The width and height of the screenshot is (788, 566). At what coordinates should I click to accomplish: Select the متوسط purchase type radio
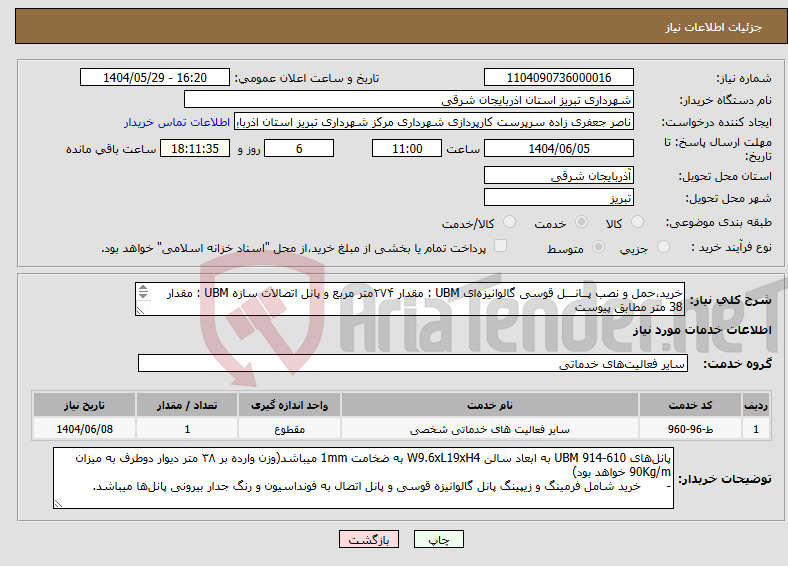click(599, 246)
